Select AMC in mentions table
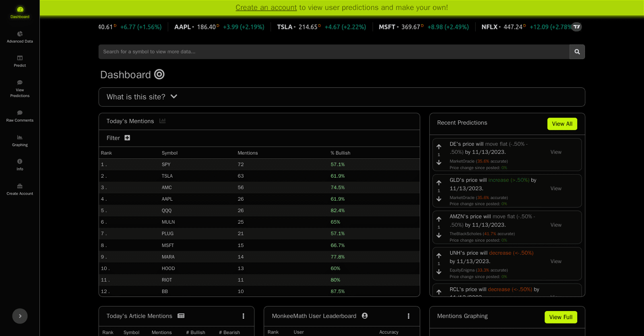The height and width of the screenshot is (336, 644). click(x=167, y=188)
